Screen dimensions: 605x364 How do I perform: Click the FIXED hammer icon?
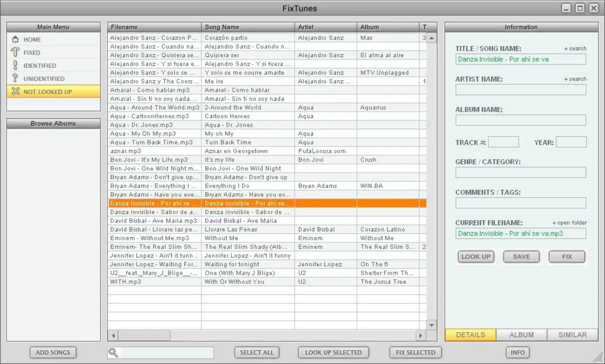point(15,52)
